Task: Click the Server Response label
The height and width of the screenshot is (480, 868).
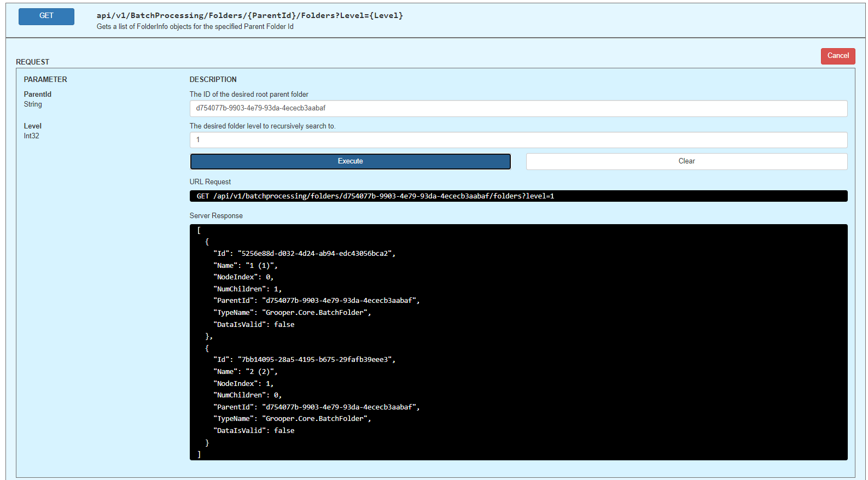Action: (216, 215)
